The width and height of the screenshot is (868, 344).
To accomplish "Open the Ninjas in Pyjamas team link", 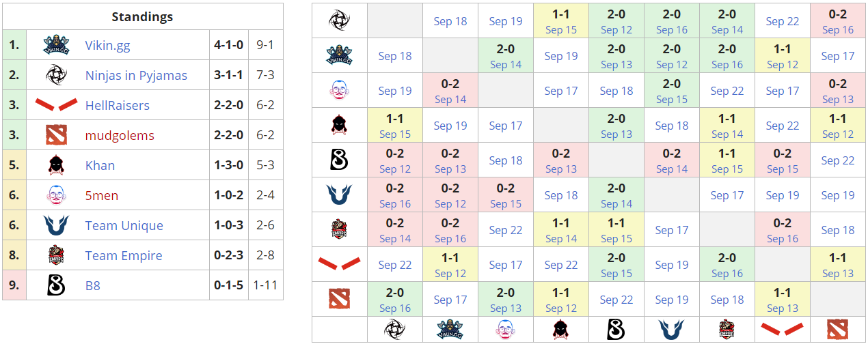I will coord(136,76).
